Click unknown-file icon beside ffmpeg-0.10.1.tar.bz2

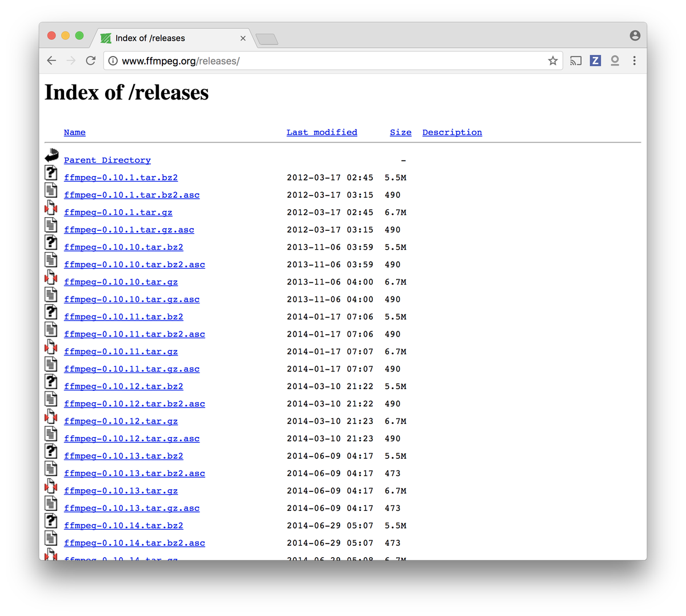point(51,173)
